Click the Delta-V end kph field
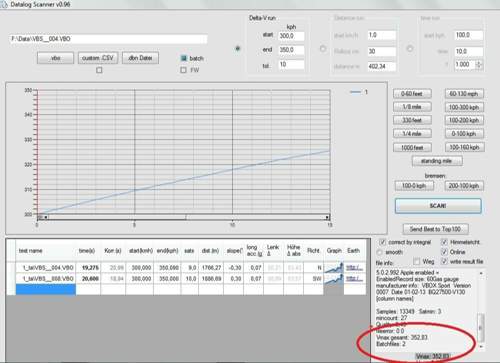This screenshot has height=363, width=500. click(291, 50)
